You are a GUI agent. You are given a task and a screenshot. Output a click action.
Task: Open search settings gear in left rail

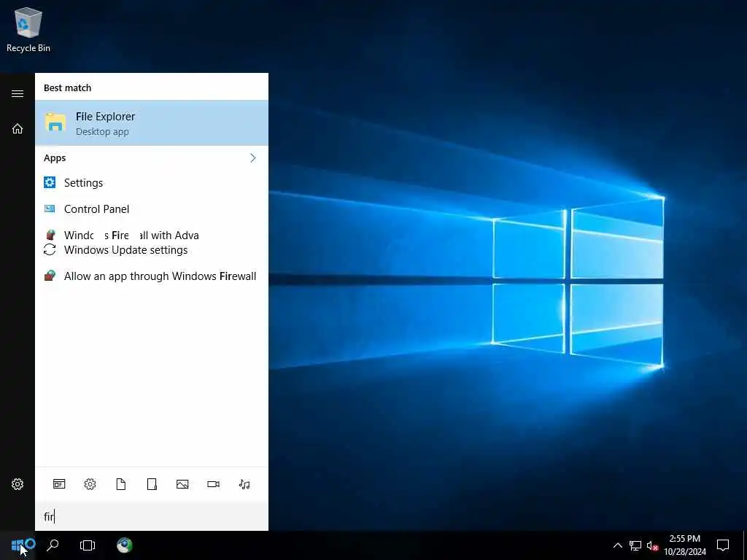click(x=18, y=484)
